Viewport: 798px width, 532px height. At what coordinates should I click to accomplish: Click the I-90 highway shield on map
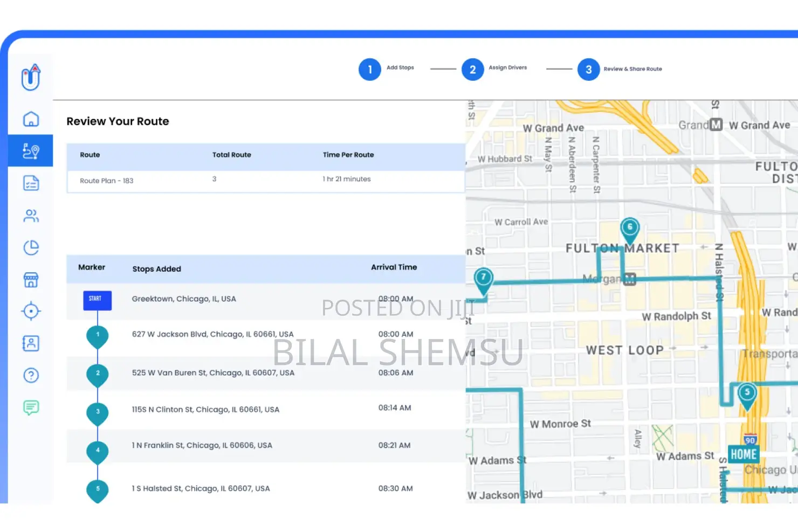point(750,440)
